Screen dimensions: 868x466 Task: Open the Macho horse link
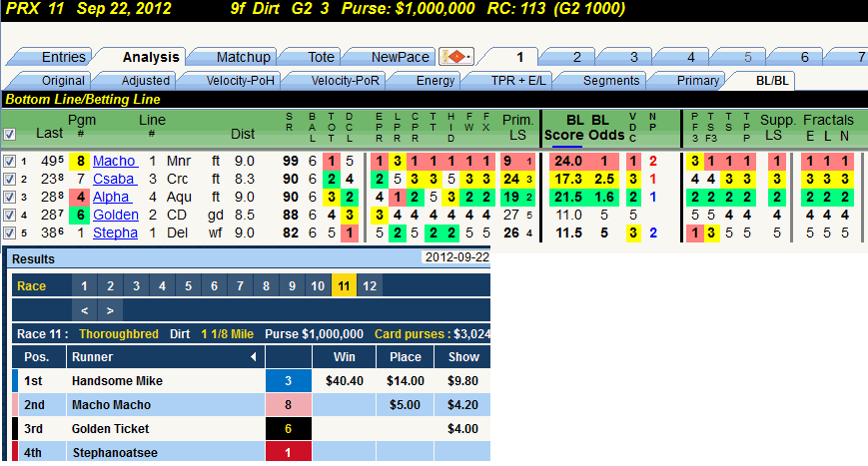pos(115,161)
